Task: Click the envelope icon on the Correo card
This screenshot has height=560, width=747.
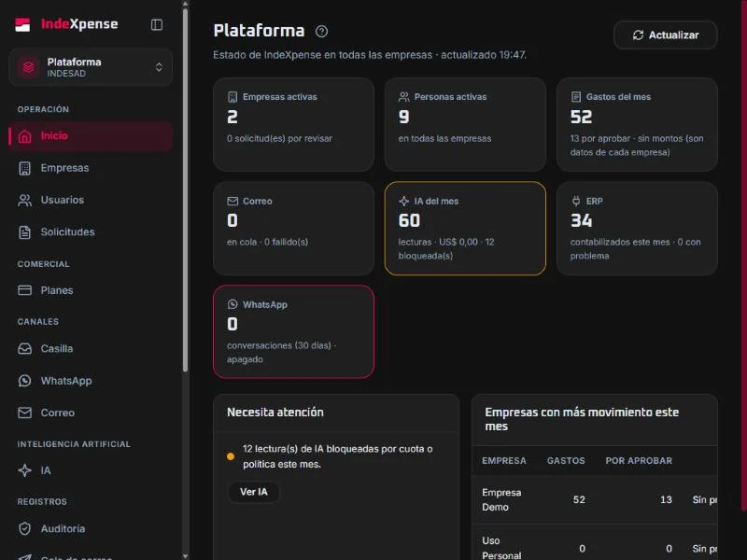Action: click(x=233, y=201)
